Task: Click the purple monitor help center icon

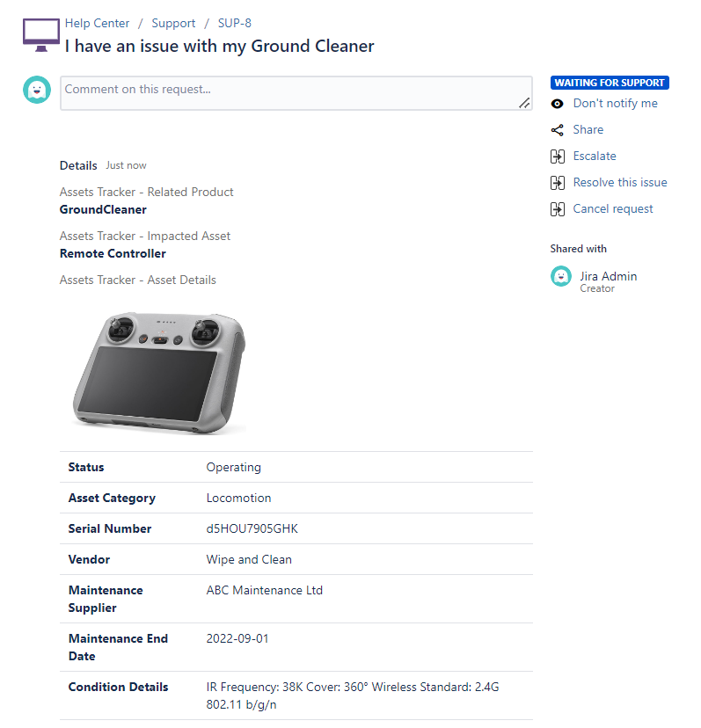Action: pyautogui.click(x=40, y=34)
